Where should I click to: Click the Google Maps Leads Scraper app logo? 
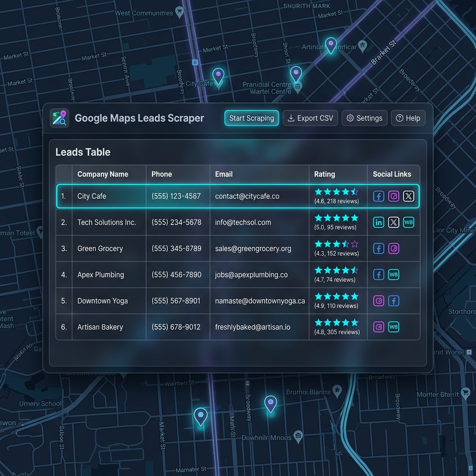coord(59,118)
